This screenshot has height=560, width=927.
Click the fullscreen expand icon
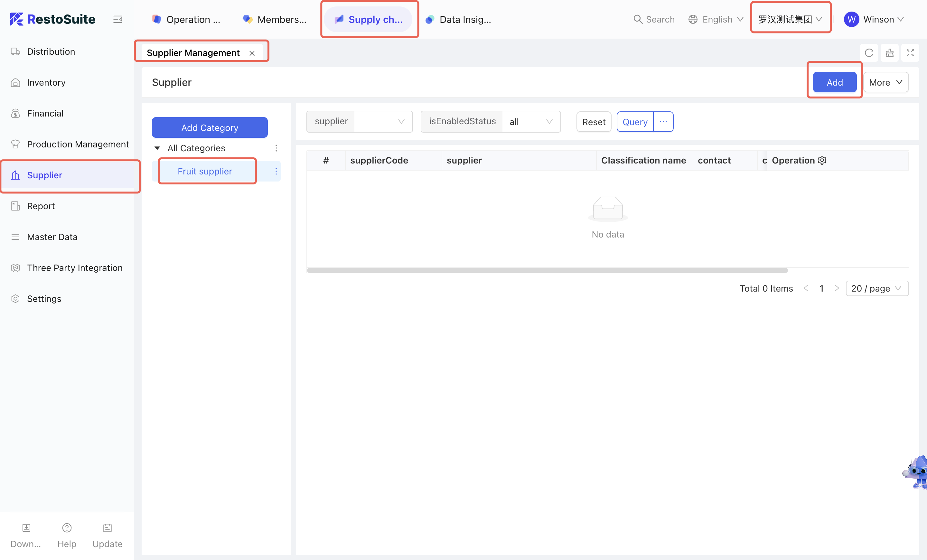910,53
